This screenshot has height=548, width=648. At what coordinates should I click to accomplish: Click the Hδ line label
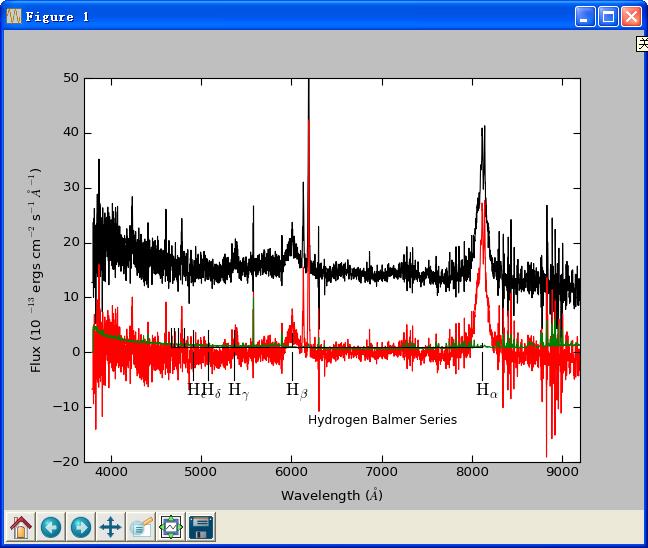point(212,390)
